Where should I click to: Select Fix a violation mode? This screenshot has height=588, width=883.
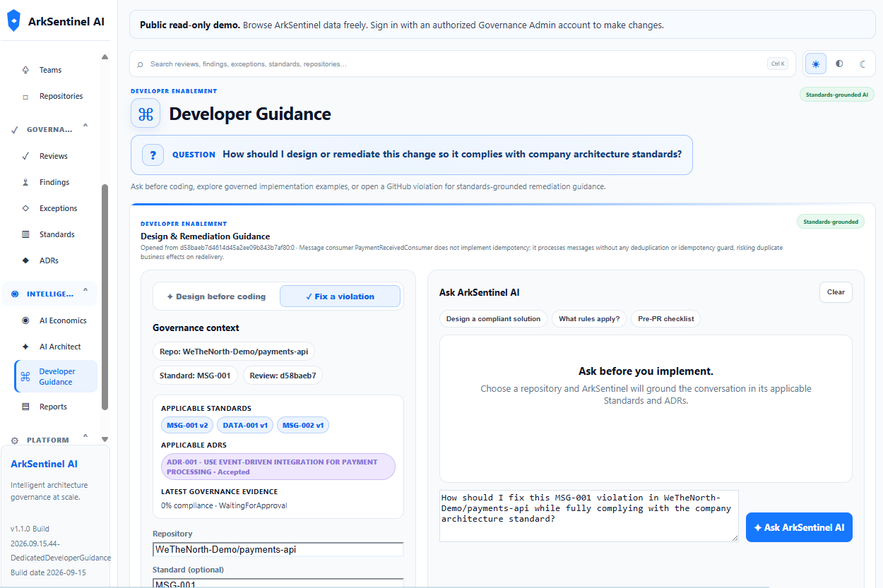tap(340, 296)
